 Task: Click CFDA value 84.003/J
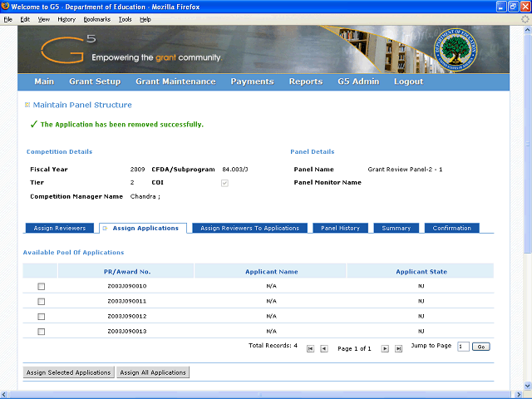click(x=235, y=170)
